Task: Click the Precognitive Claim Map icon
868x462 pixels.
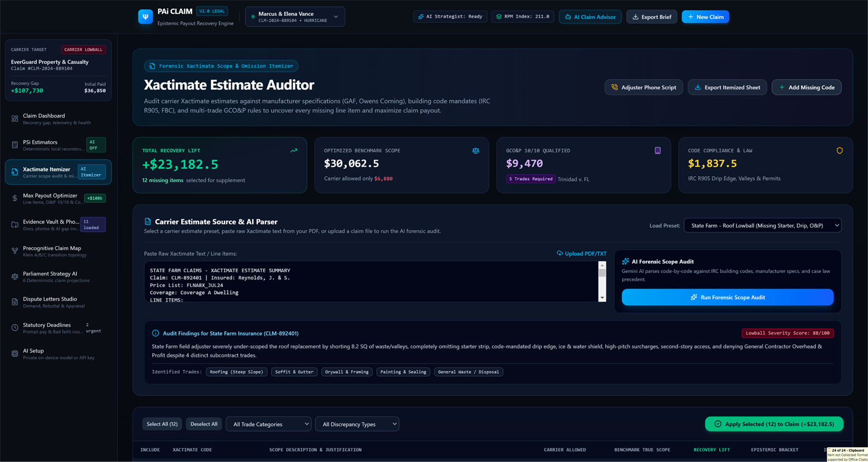Action: tap(15, 251)
